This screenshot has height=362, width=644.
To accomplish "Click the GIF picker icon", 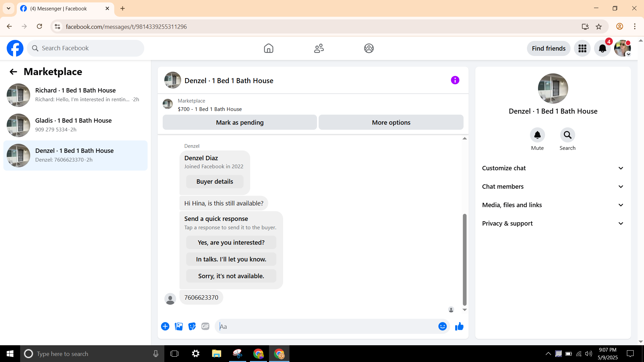I will coord(205,326).
